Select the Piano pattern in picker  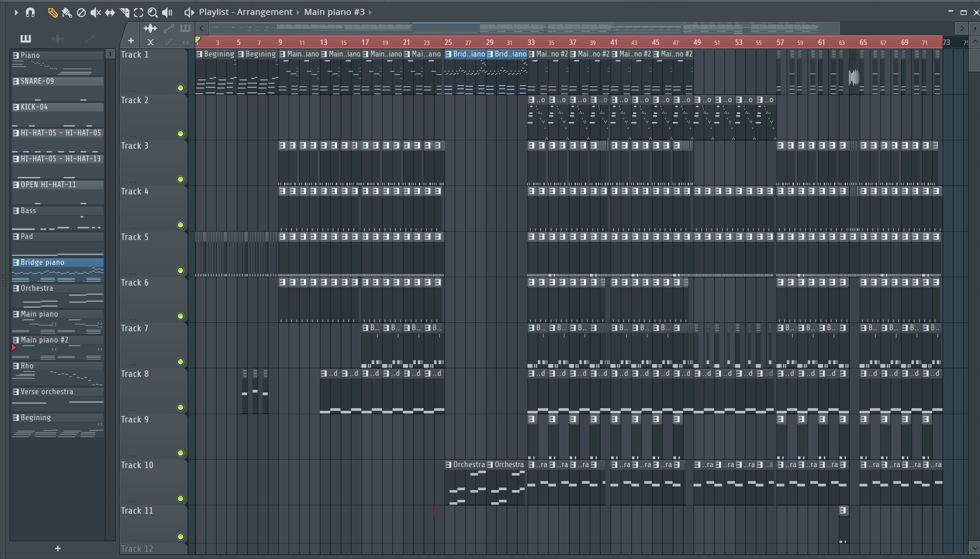pyautogui.click(x=58, y=63)
